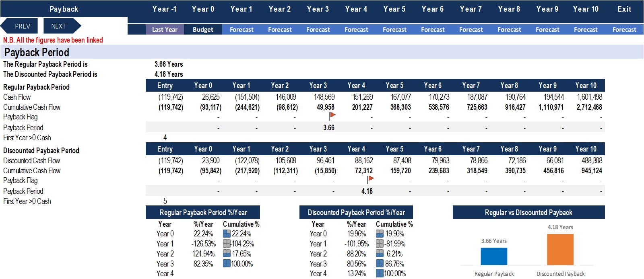Select the payback period cell 3.66
644x279 pixels.
tap(328, 127)
